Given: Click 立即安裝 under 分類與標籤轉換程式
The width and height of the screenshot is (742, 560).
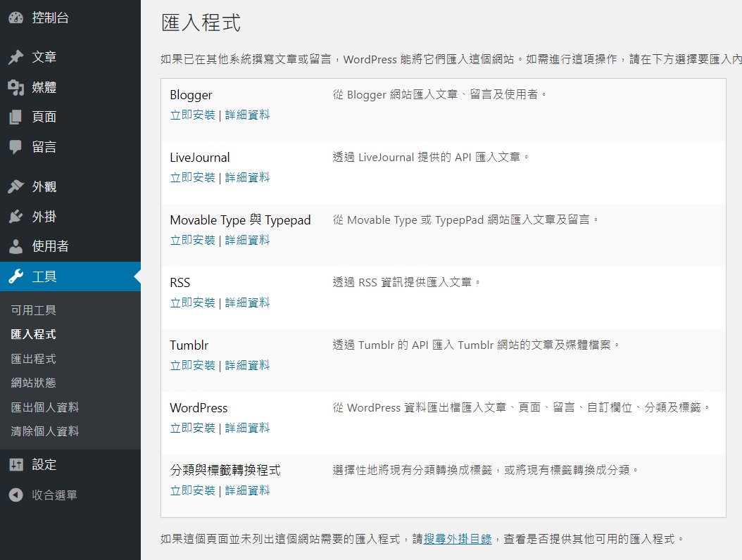Looking at the screenshot, I should (192, 490).
